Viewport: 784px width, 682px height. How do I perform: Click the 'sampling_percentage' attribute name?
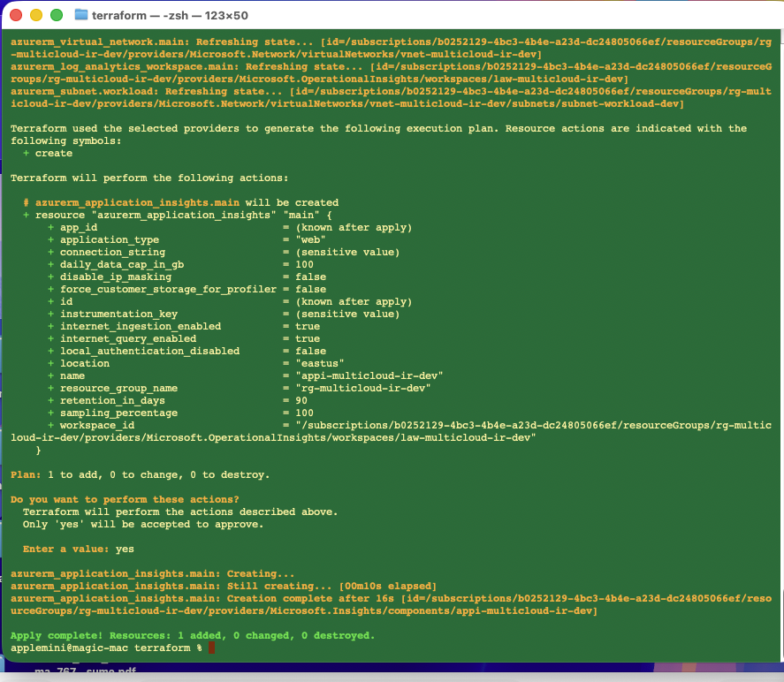(x=119, y=413)
